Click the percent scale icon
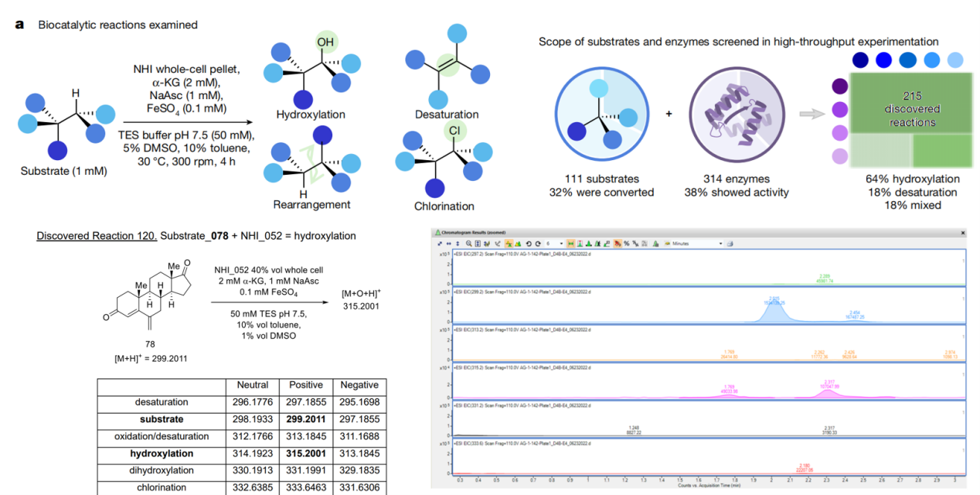Image resolution: width=980 pixels, height=495 pixels. pyautogui.click(x=626, y=244)
